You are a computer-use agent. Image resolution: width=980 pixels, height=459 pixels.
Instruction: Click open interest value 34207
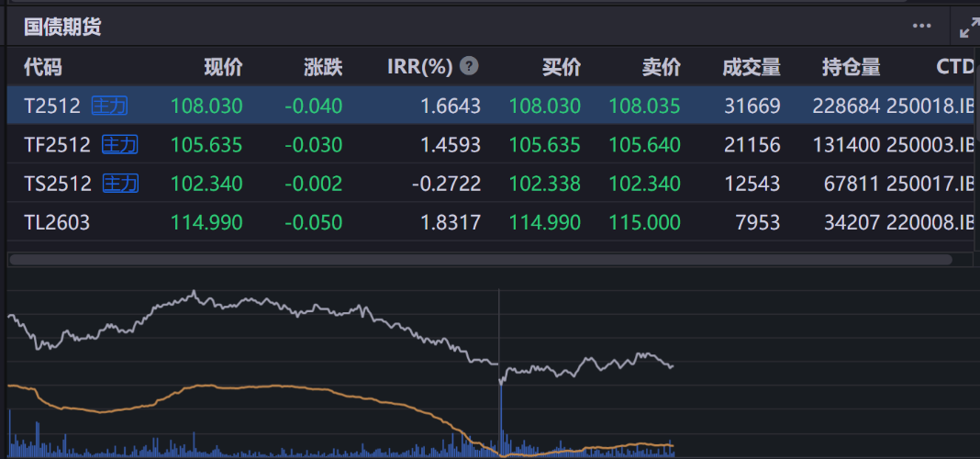click(x=852, y=222)
